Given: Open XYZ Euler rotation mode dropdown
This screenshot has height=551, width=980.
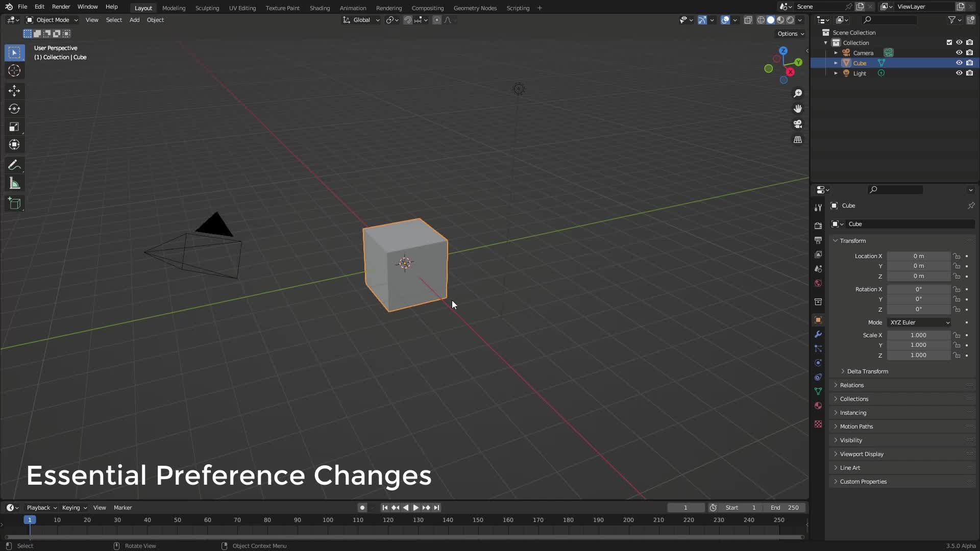Looking at the screenshot, I should tap(919, 322).
